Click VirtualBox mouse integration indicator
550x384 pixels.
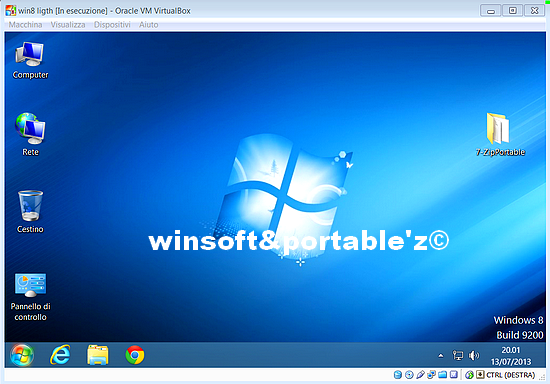tap(469, 375)
